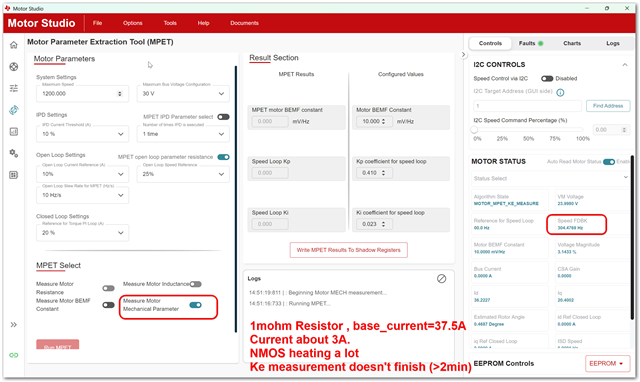This screenshot has width=640, height=382.
Task: Click the green connection link icon
Action: 13,355
